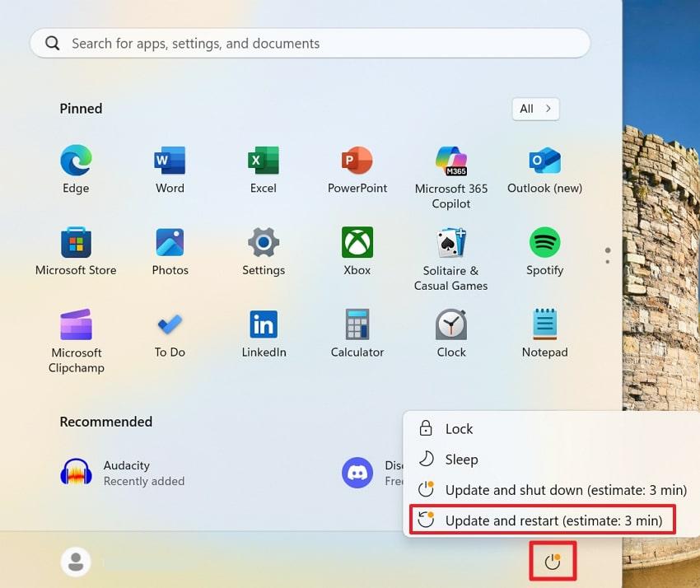Open the Settings gear app
Viewport: 700px width, 588px height.
pos(264,251)
